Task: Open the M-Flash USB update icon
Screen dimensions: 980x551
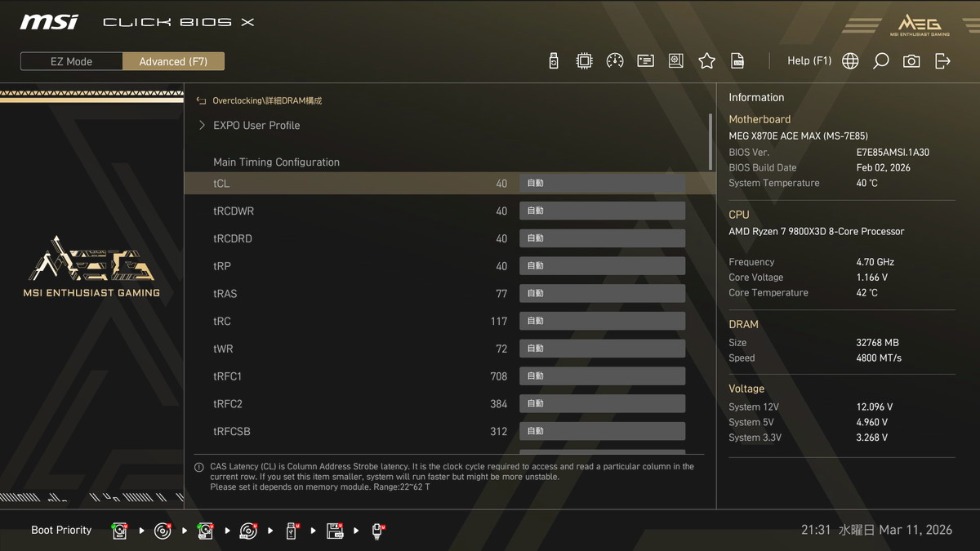Action: coord(554,61)
